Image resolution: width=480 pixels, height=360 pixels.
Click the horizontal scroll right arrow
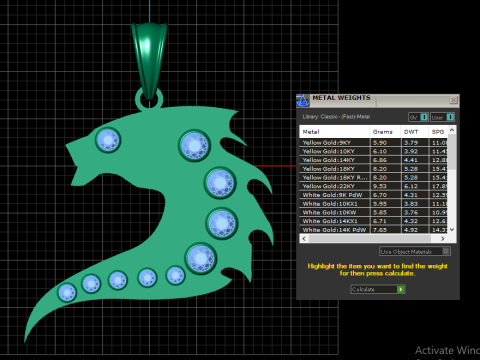[x=443, y=238]
